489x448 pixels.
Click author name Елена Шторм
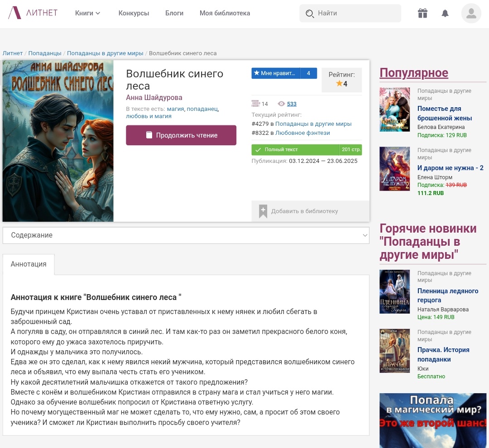435,177
